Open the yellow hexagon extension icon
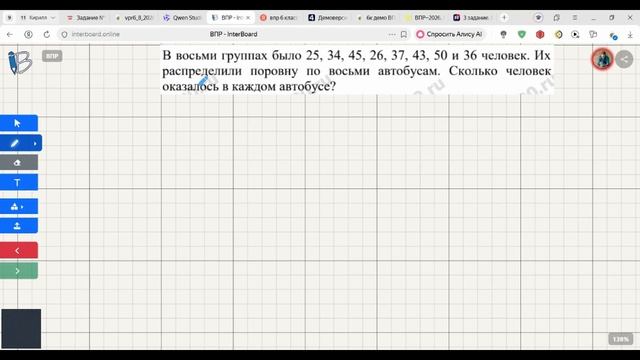 558,35
